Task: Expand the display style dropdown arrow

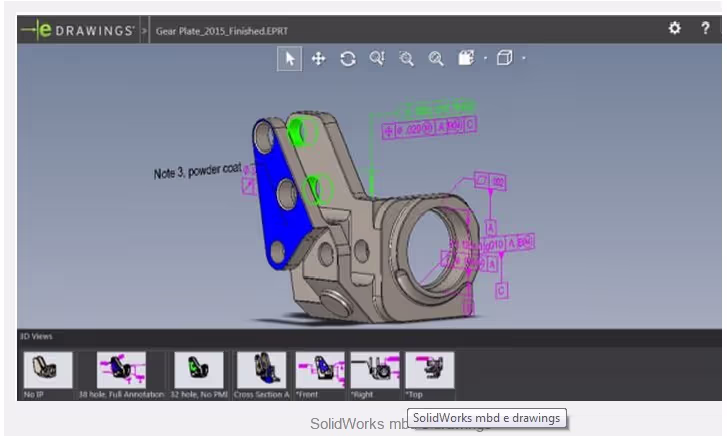Action: (x=485, y=58)
